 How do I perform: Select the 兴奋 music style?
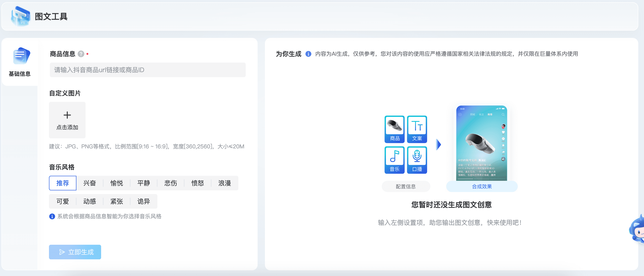tap(89, 183)
